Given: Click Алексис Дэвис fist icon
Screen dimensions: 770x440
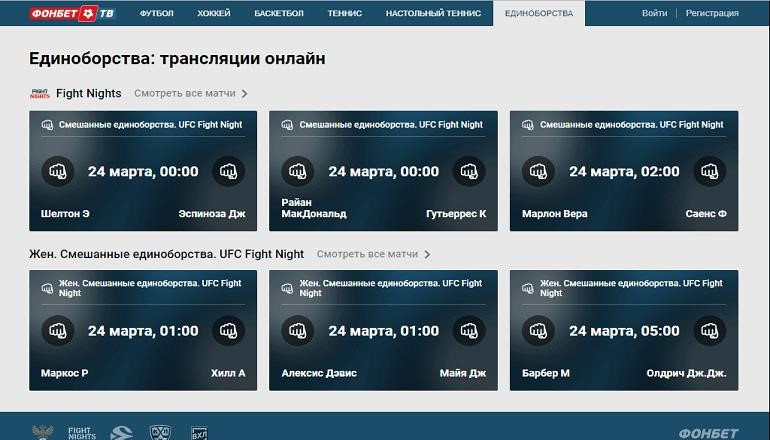Looking at the screenshot, I should 298,331.
